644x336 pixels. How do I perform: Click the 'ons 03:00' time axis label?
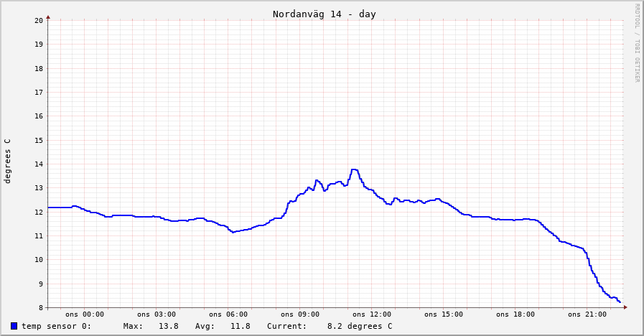pyautogui.click(x=157, y=314)
